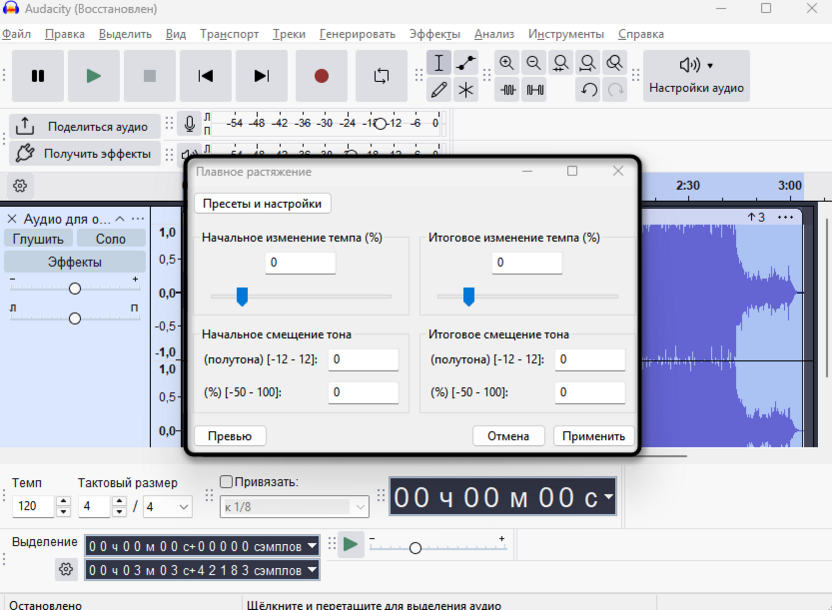Enable the Привязать snap checkbox
This screenshot has height=610, width=832.
[226, 481]
